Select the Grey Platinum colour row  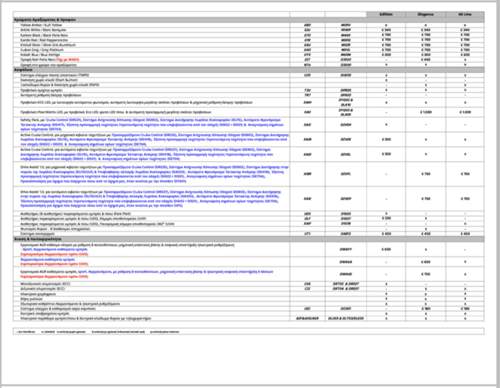[x=249, y=50]
